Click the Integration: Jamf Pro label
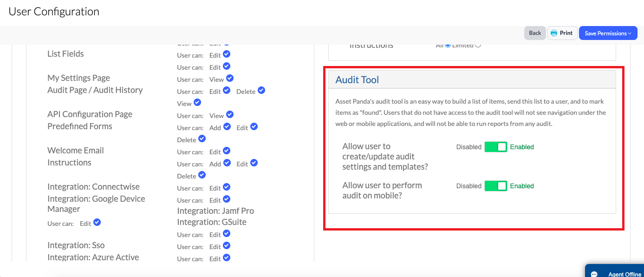644x277 pixels. [x=215, y=211]
